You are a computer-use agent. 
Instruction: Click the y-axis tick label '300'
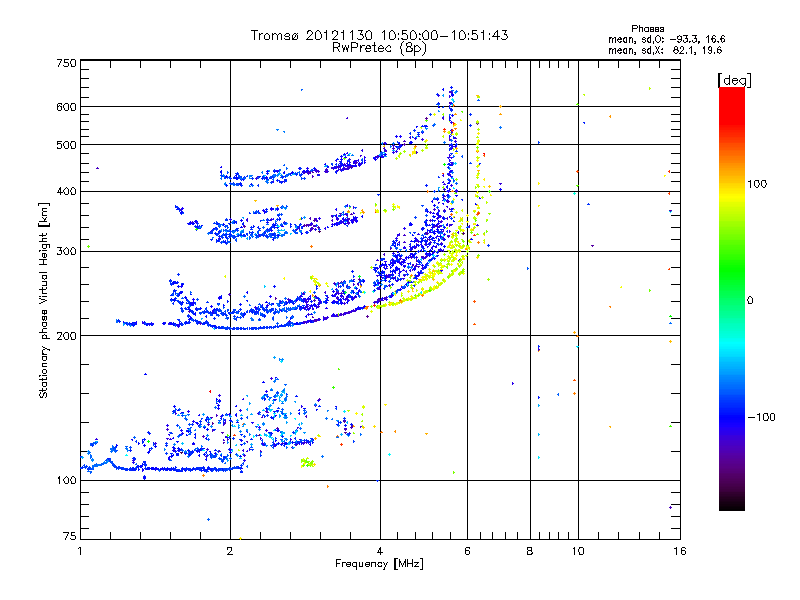(66, 252)
